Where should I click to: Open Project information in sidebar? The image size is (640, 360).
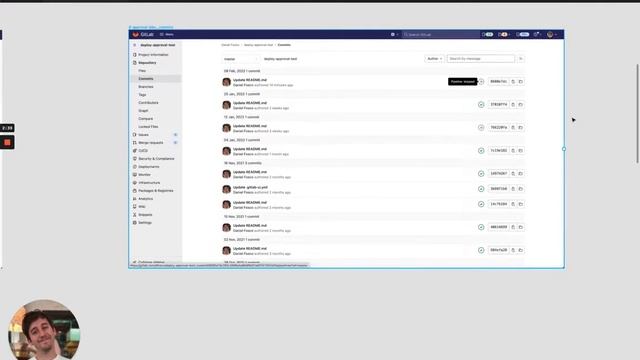point(153,55)
